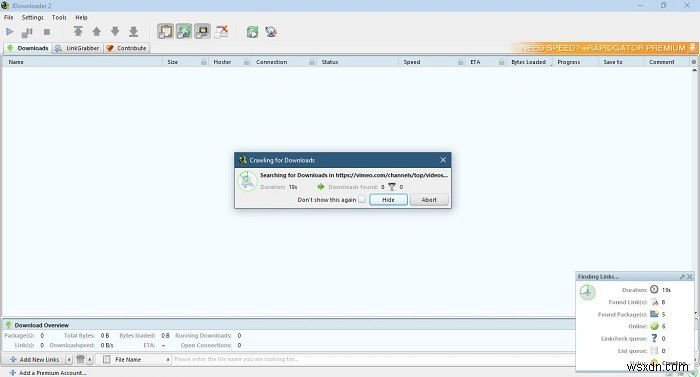Viewport: 700px width, 377px height.
Task: Click the lock icon in Connection column
Action: coord(312,62)
